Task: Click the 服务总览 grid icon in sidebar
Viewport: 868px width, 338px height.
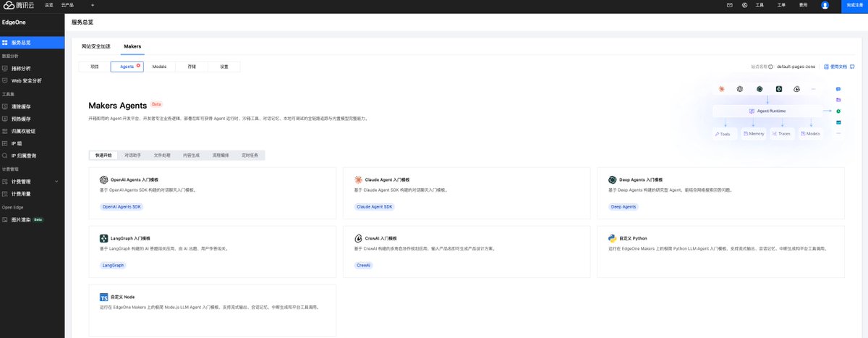Action: click(x=5, y=43)
